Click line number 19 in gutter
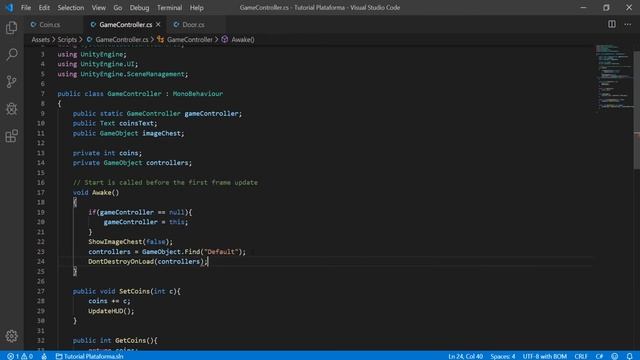The height and width of the screenshot is (360, 640). 41,212
